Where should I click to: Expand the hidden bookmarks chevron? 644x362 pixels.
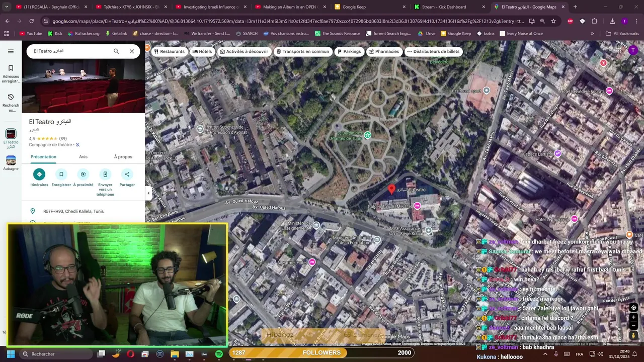coord(592,34)
